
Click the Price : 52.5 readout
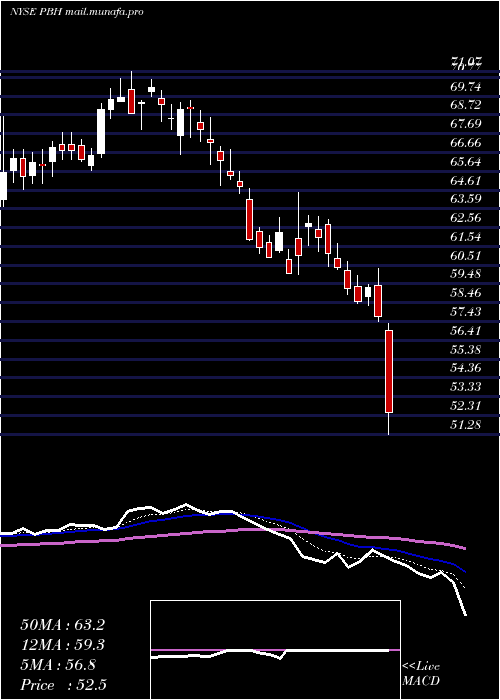pos(63,685)
